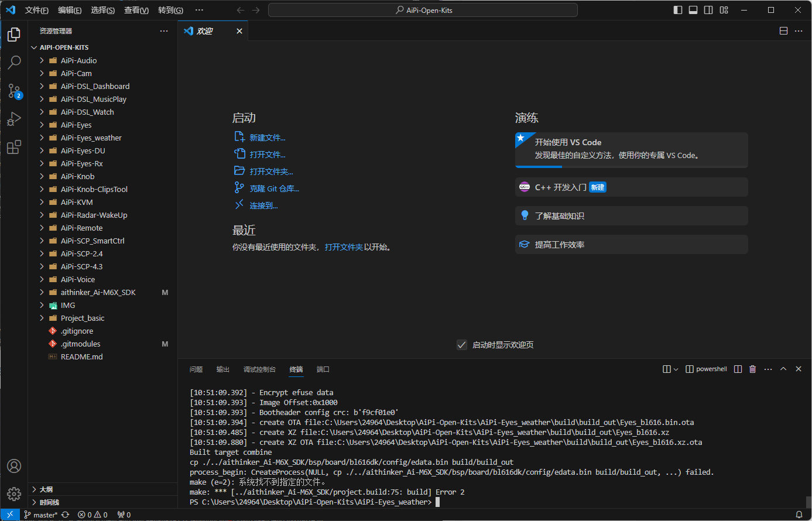This screenshot has width=812, height=521.
Task: Open the 选择(S) menu
Action: (x=103, y=10)
